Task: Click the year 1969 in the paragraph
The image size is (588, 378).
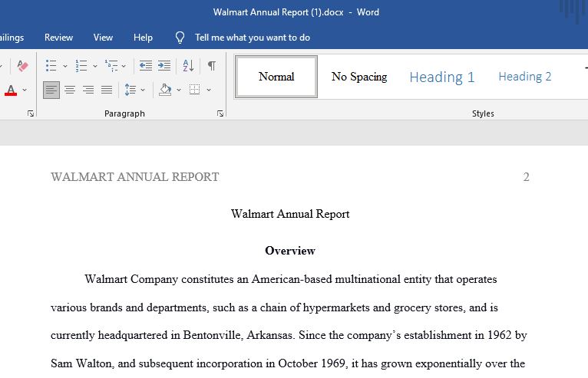Action: point(332,363)
